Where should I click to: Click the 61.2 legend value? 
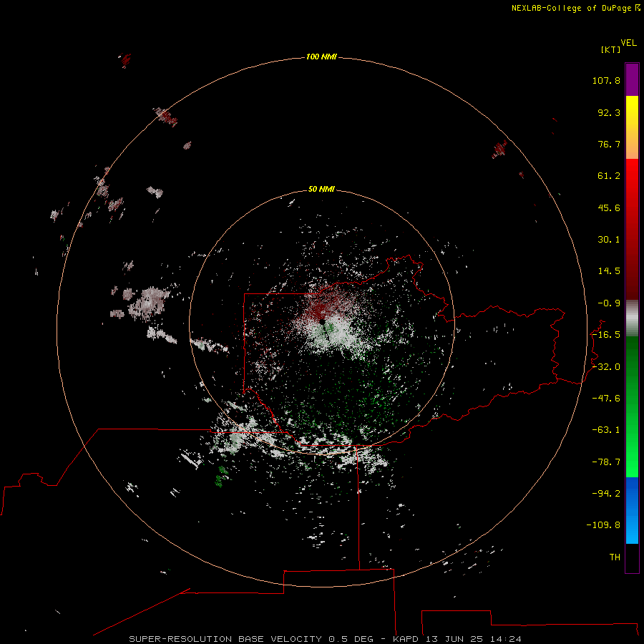tap(609, 176)
